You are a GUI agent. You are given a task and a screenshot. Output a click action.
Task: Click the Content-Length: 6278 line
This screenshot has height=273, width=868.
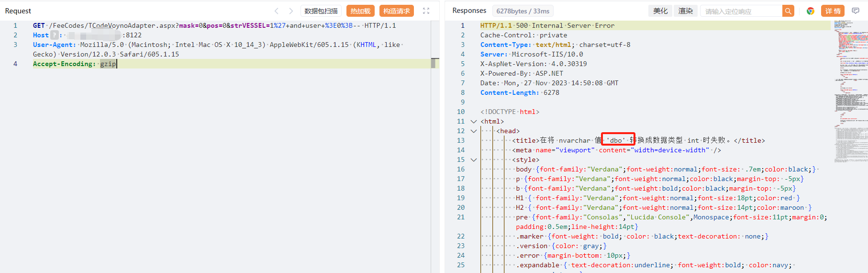pyautogui.click(x=520, y=92)
